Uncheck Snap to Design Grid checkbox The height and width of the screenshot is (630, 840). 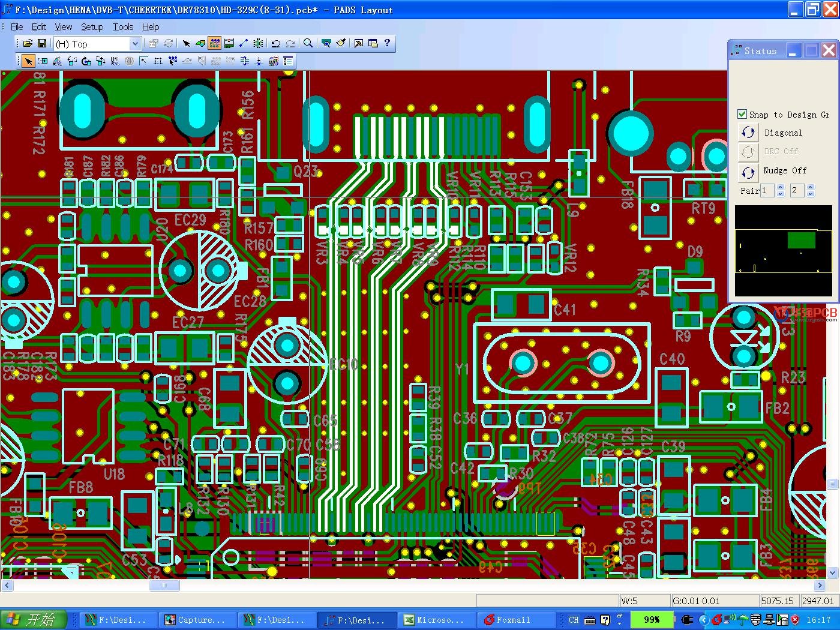(742, 114)
